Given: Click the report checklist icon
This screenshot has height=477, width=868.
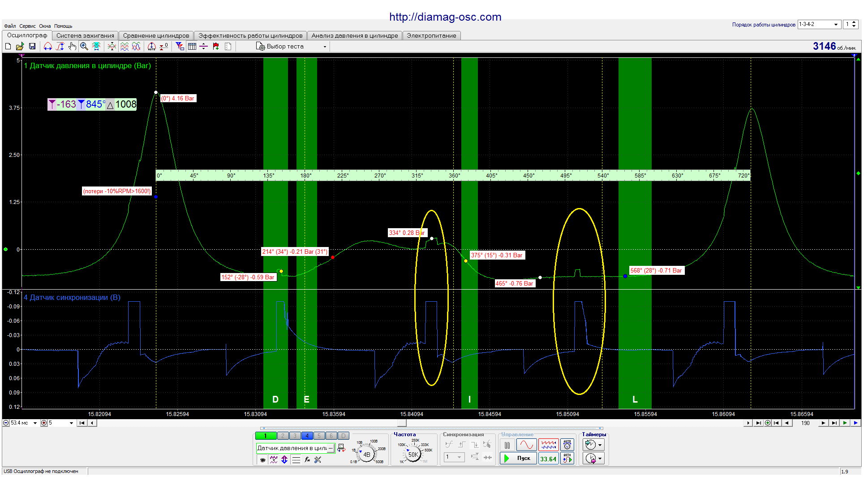Looking at the screenshot, I should pos(228,46).
